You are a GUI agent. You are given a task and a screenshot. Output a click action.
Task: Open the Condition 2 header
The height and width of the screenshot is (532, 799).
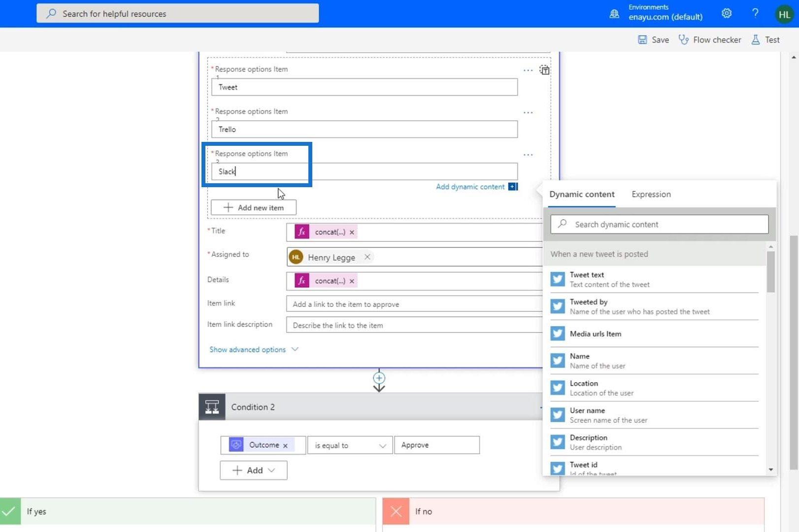pyautogui.click(x=370, y=407)
